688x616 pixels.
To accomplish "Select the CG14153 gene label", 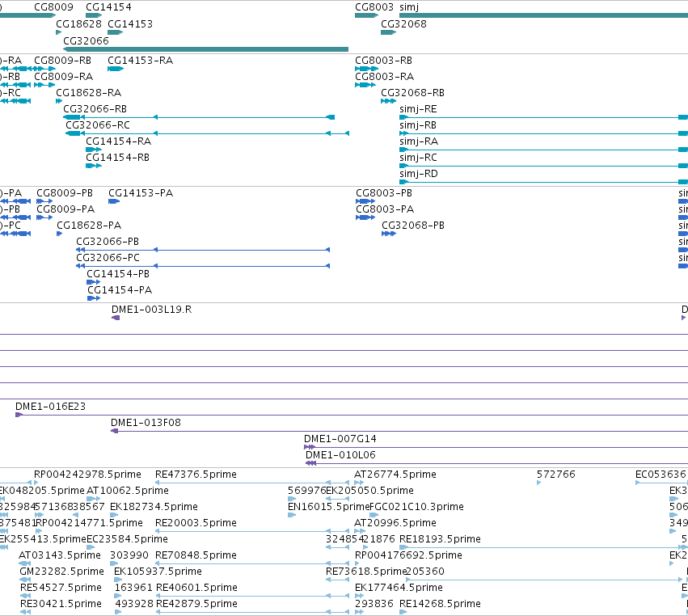I will pyautogui.click(x=130, y=24).
